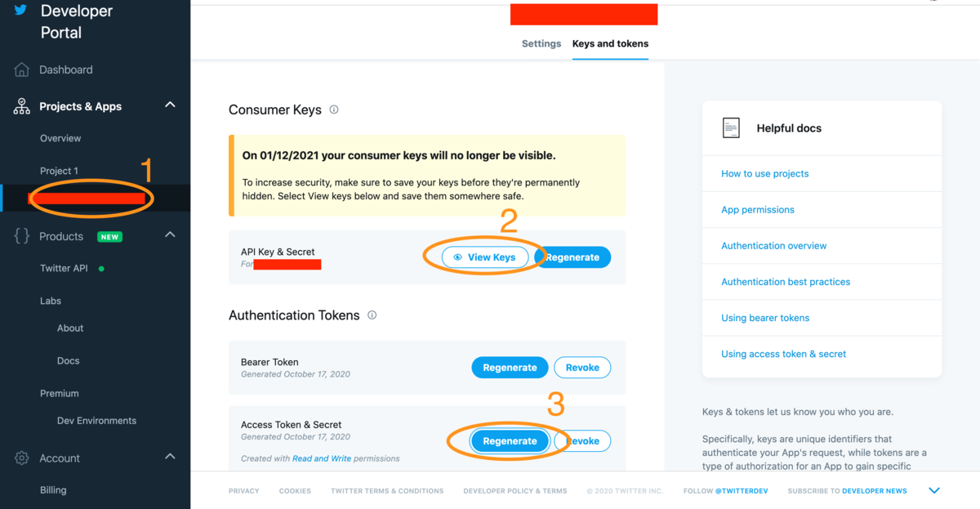Click the Products curly braces icon
This screenshot has width=980, height=509.
(22, 236)
